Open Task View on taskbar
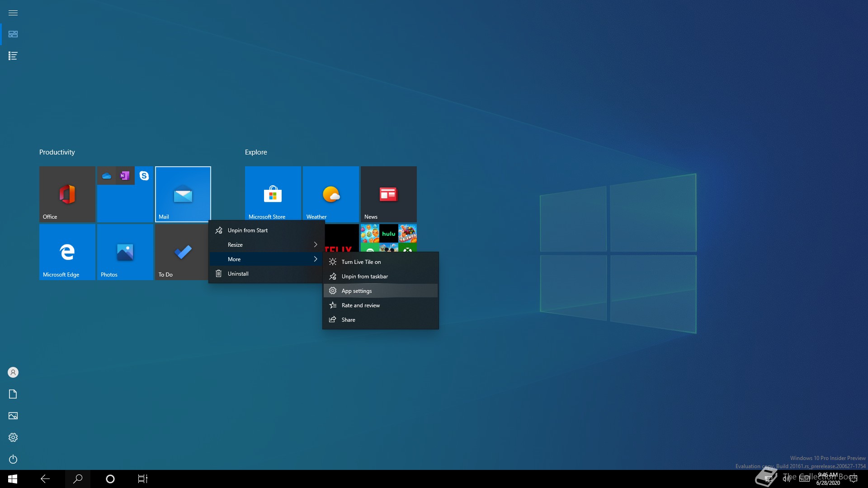Screen dimensions: 868x488 [143, 479]
